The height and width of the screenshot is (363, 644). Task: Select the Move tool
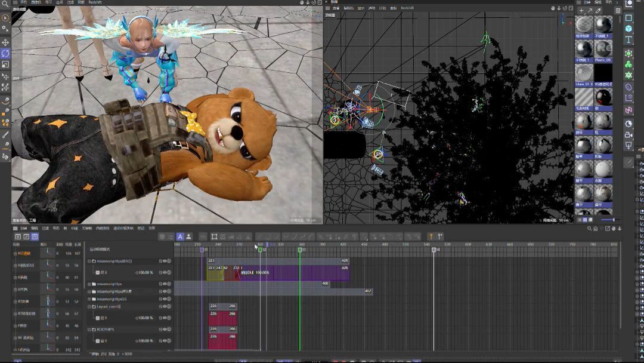tap(5, 42)
